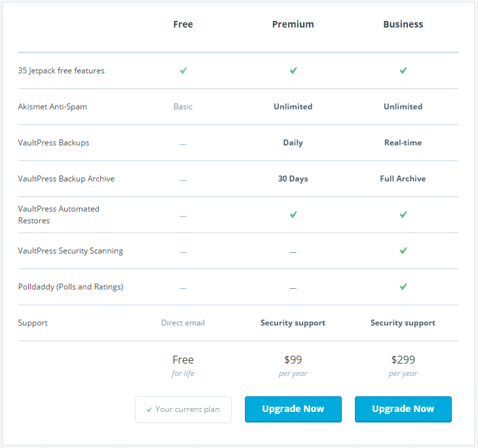
Task: Select the Business column header
Action: point(403,24)
